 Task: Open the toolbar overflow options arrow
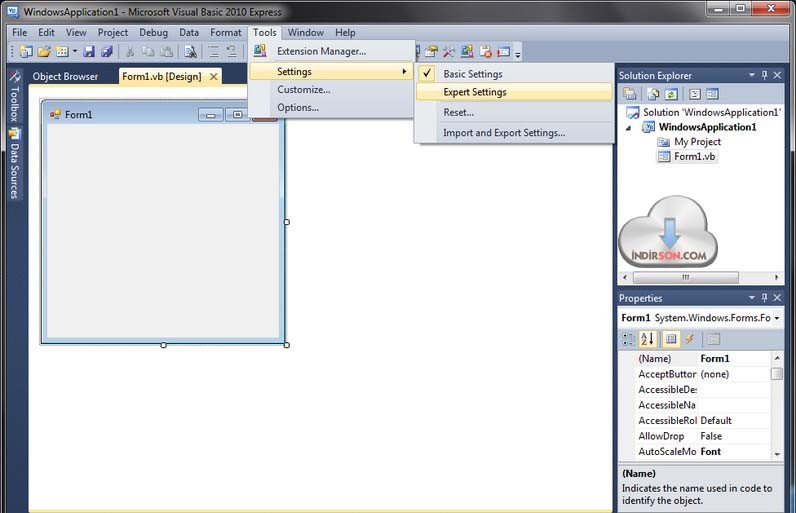[x=518, y=53]
